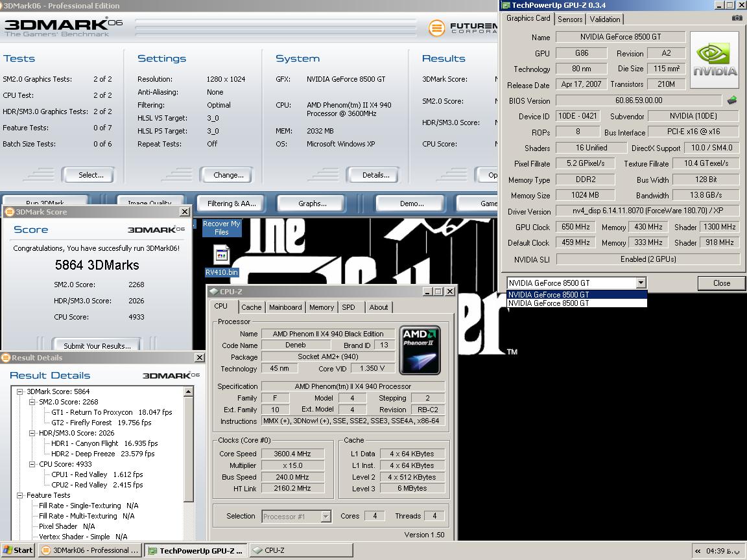Collapse the Feature Tests tree node

[x=20, y=495]
